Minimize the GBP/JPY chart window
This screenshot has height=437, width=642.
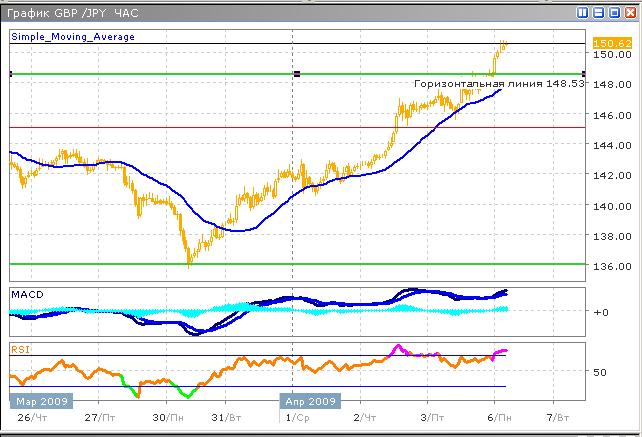[x=598, y=13]
